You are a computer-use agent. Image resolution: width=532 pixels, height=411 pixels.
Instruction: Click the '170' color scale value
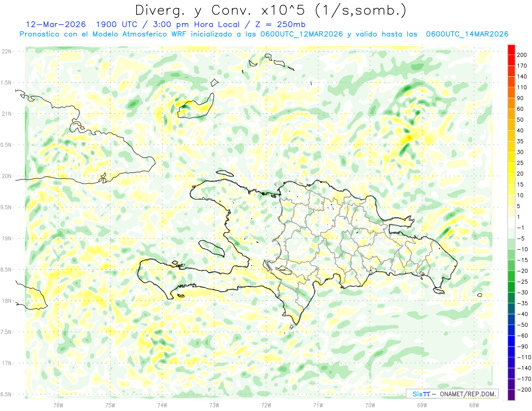522,66
